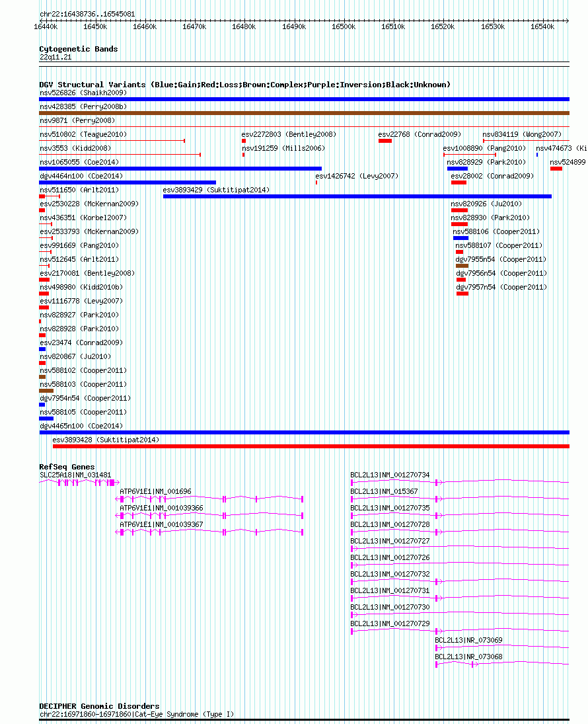Select nsv588107 (Cooper2011) label
Viewport: 588px width, 724px height.
499,245
